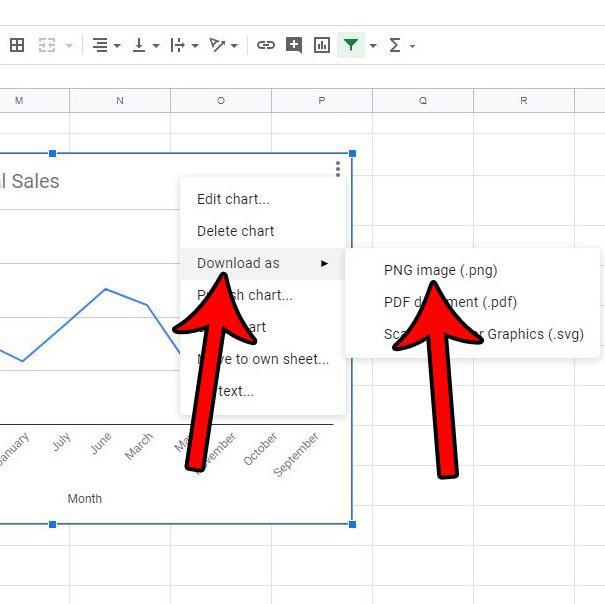
Task: Click the chart's top-center resize handle
Action: tap(53, 153)
